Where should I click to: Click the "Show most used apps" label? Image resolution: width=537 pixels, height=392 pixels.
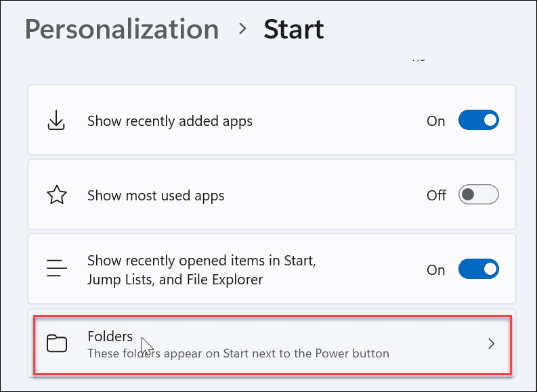coord(156,196)
